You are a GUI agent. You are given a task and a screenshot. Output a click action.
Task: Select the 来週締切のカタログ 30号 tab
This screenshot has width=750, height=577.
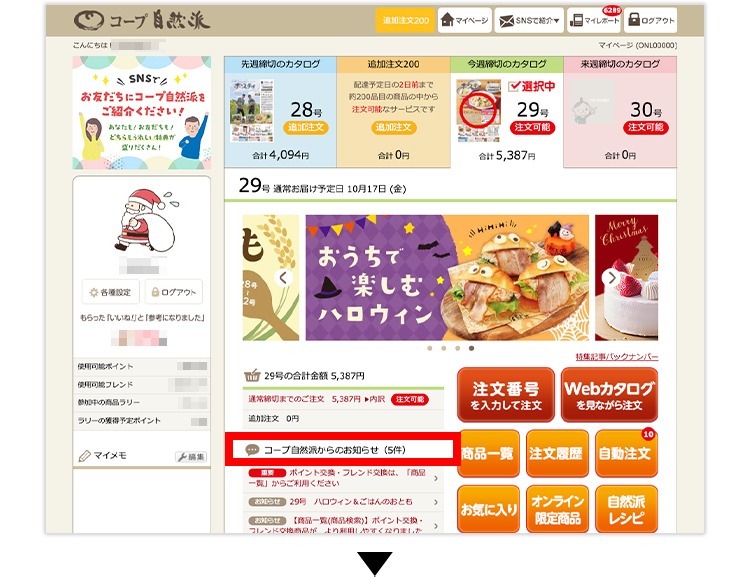point(620,112)
